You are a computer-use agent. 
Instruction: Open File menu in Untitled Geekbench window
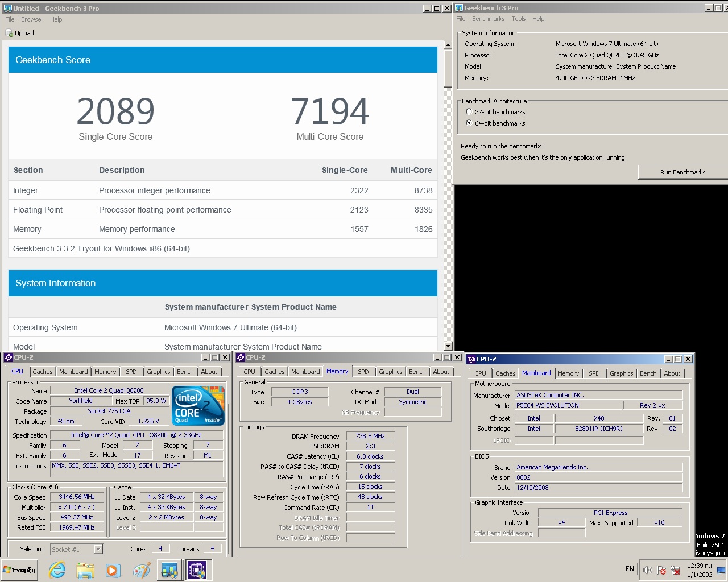[x=10, y=19]
